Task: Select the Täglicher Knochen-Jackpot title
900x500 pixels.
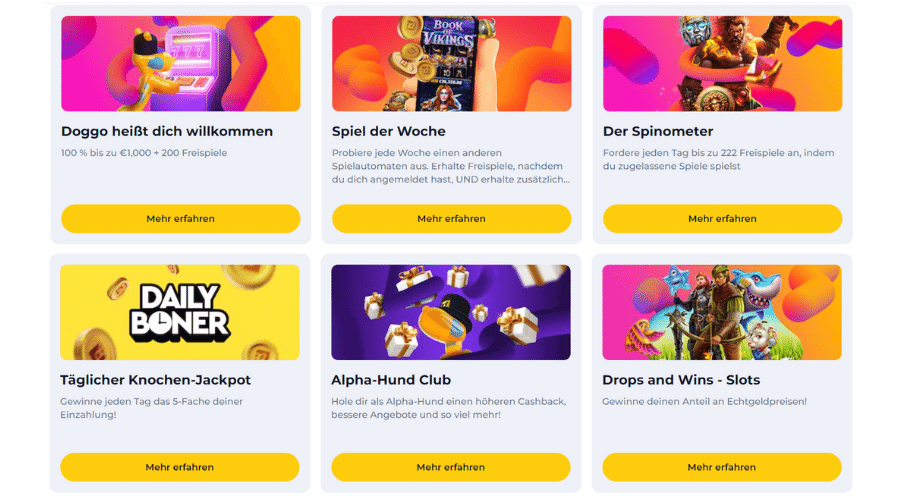Action: (x=156, y=380)
